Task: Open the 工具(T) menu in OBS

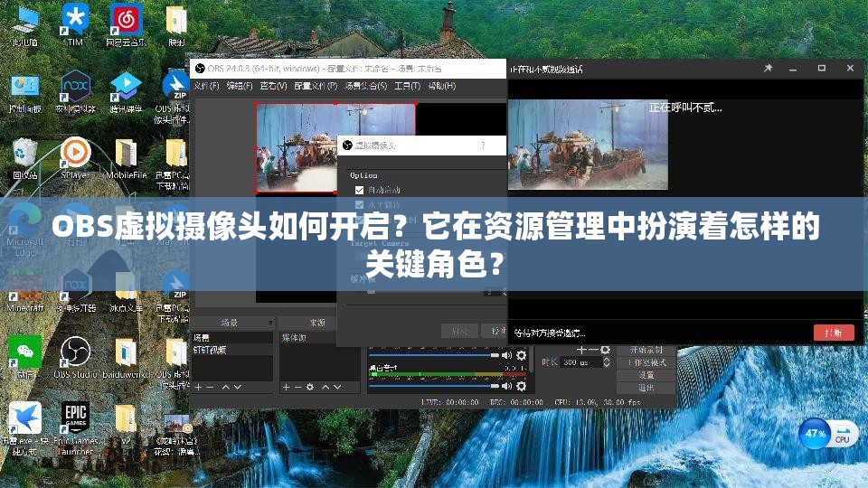Action: pos(408,86)
